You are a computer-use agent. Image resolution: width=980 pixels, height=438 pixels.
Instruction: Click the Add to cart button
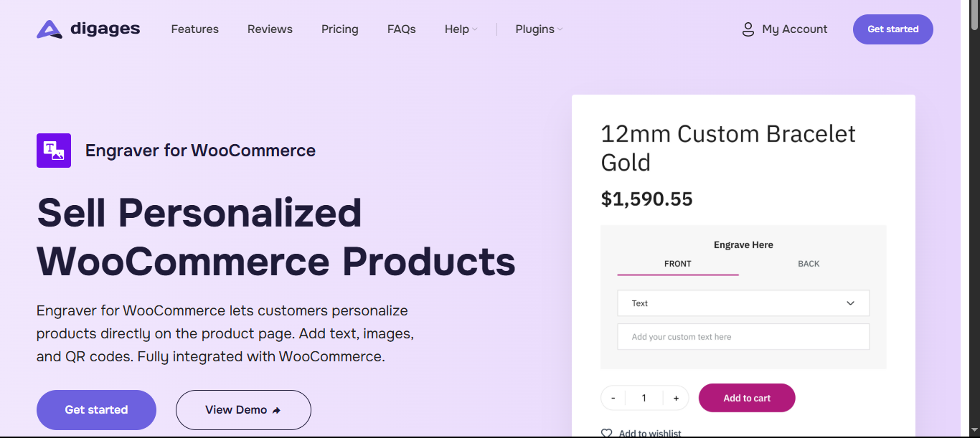747,398
